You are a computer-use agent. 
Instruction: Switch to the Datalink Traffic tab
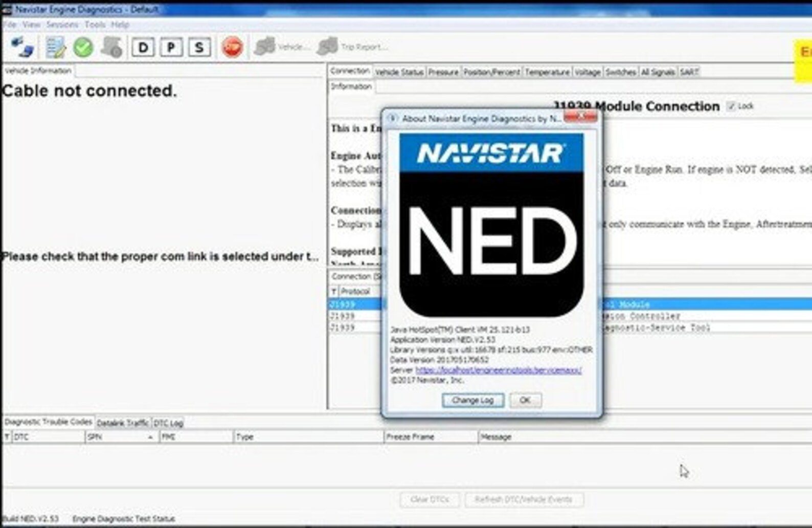123,423
